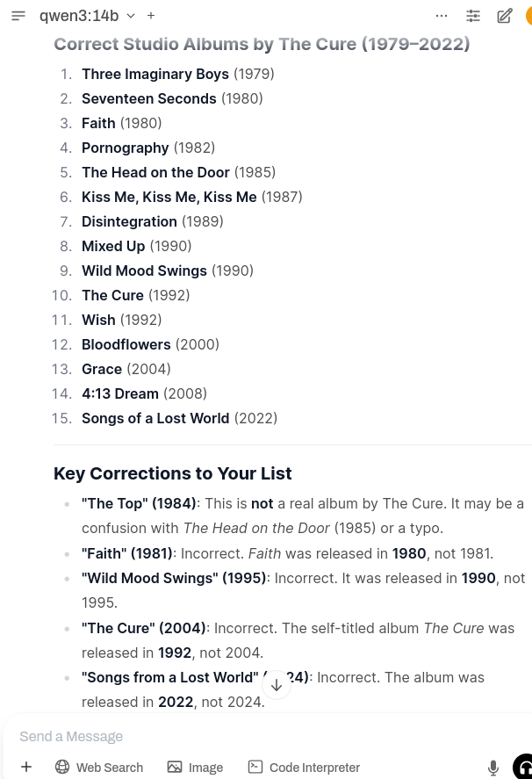This screenshot has width=532, height=779.
Task: Enable the Code Interpreter option
Action: [x=304, y=767]
